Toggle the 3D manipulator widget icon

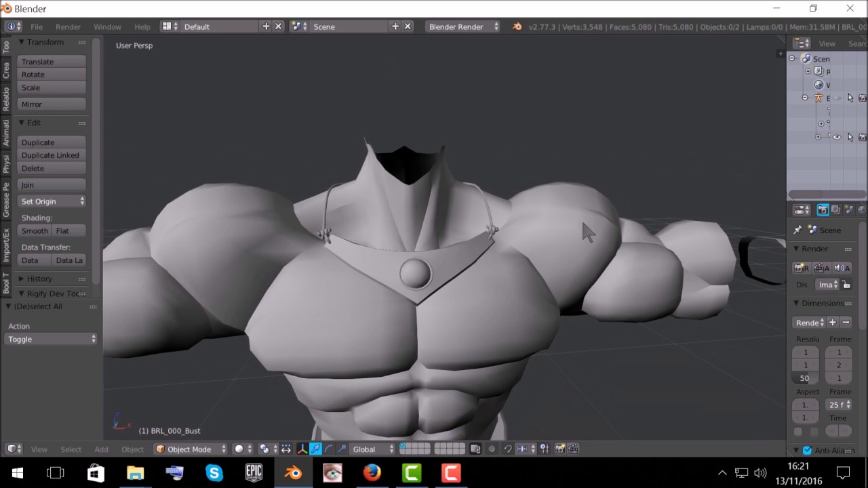[x=302, y=449]
